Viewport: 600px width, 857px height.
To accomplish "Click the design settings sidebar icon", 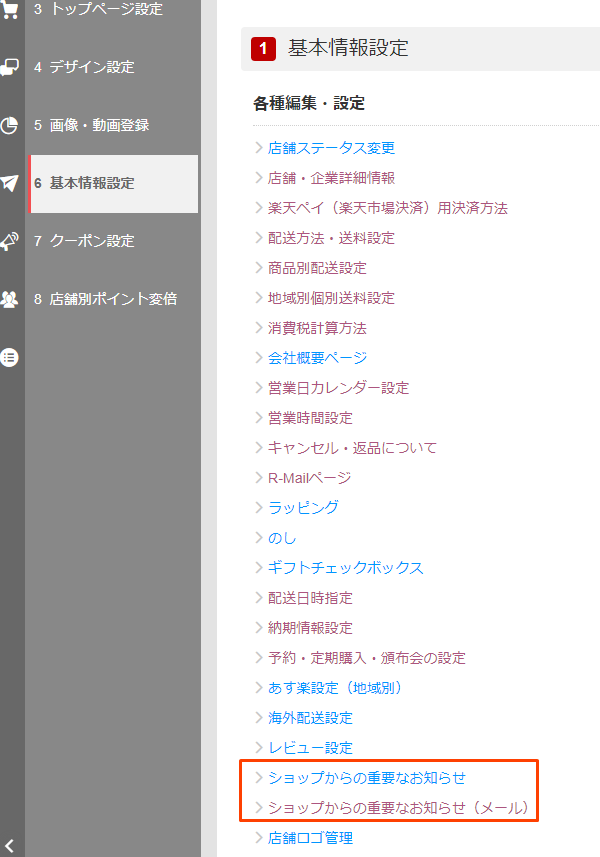I will click(x=9, y=67).
